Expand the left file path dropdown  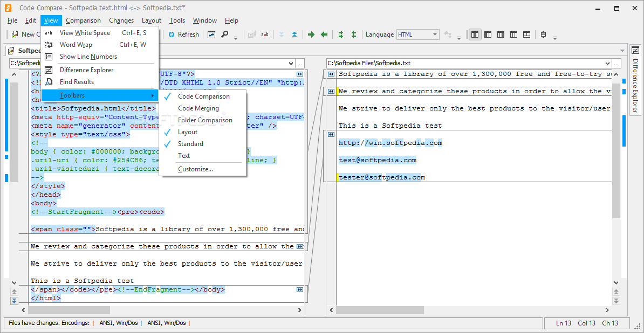(291, 64)
